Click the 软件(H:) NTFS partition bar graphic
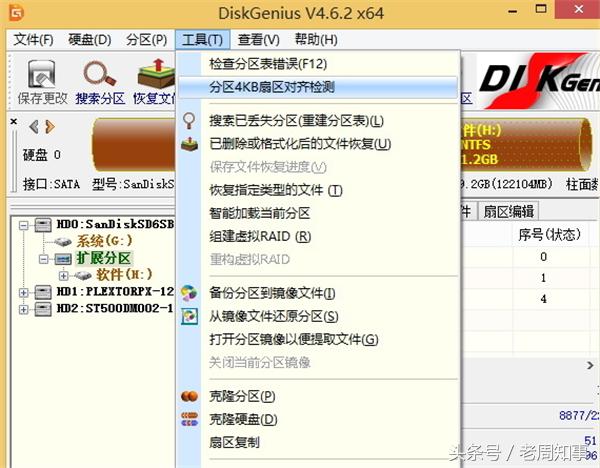 coord(526,145)
